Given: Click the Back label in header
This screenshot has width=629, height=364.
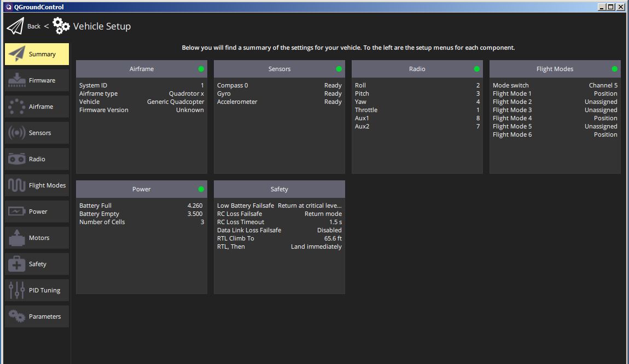Looking at the screenshot, I should pyautogui.click(x=34, y=26).
